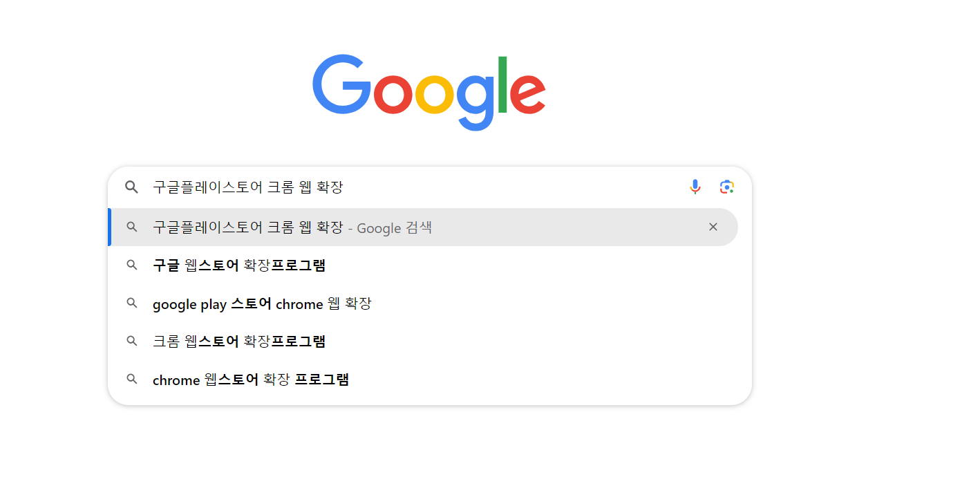Select suggestion 'google play 스토어 chrome 웹 확장'
The width and height of the screenshot is (980, 477).
[423, 303]
